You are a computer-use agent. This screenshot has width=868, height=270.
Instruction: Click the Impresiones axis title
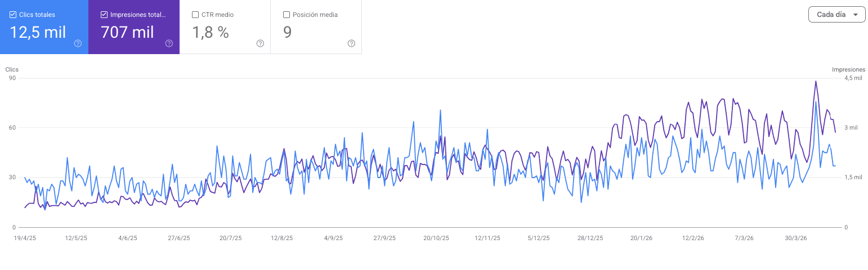(848, 69)
